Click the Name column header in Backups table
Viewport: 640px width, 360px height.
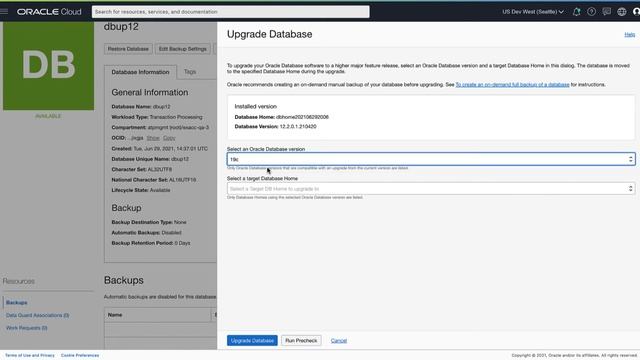tap(115, 315)
